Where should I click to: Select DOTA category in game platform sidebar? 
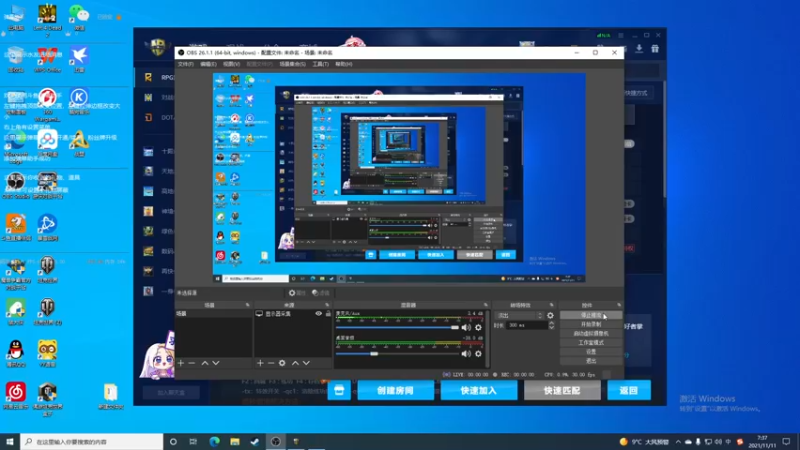159,117
